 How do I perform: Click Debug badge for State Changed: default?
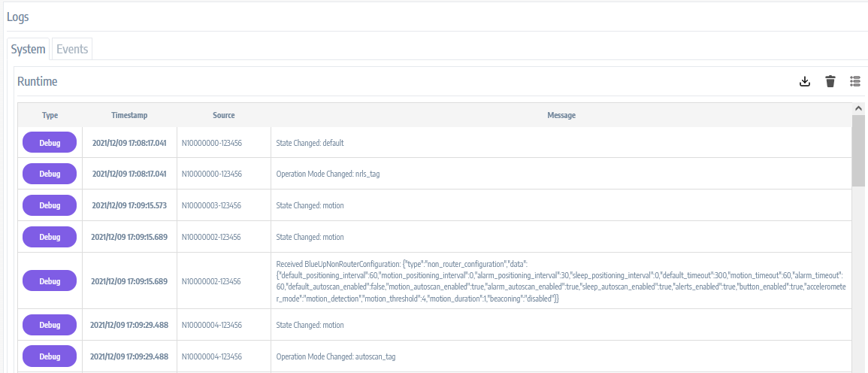pos(50,142)
